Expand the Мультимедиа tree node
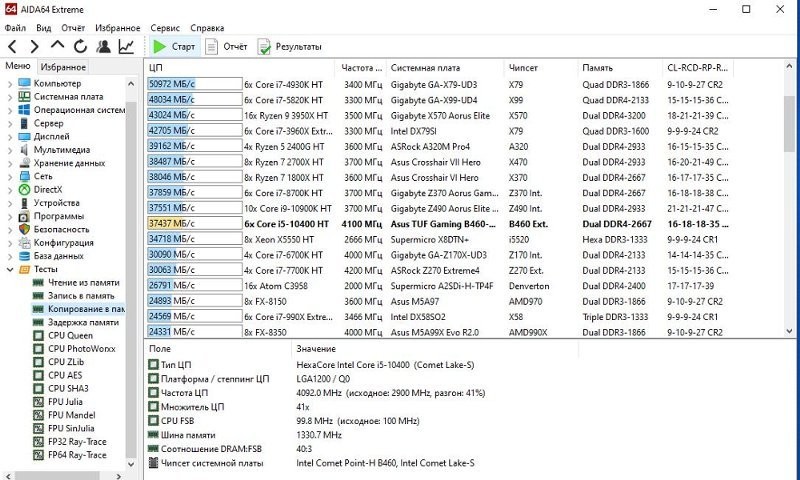Viewport: 800px width, 480px height. 10,149
